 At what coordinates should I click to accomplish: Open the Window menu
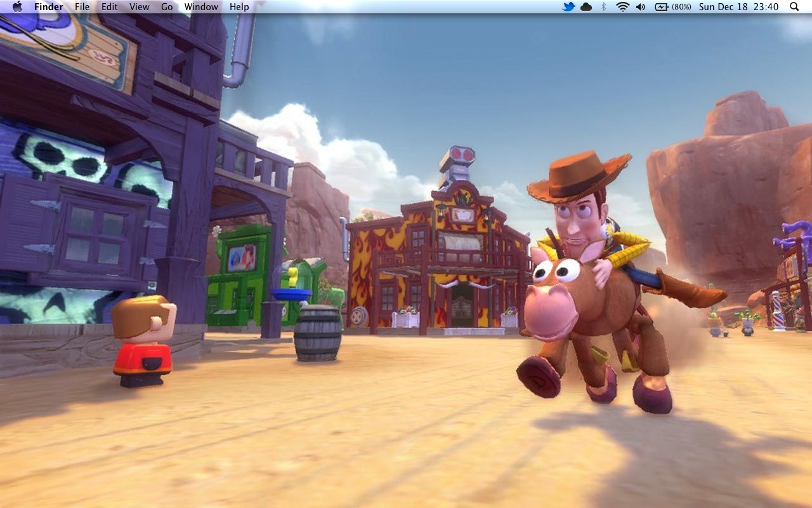[201, 7]
